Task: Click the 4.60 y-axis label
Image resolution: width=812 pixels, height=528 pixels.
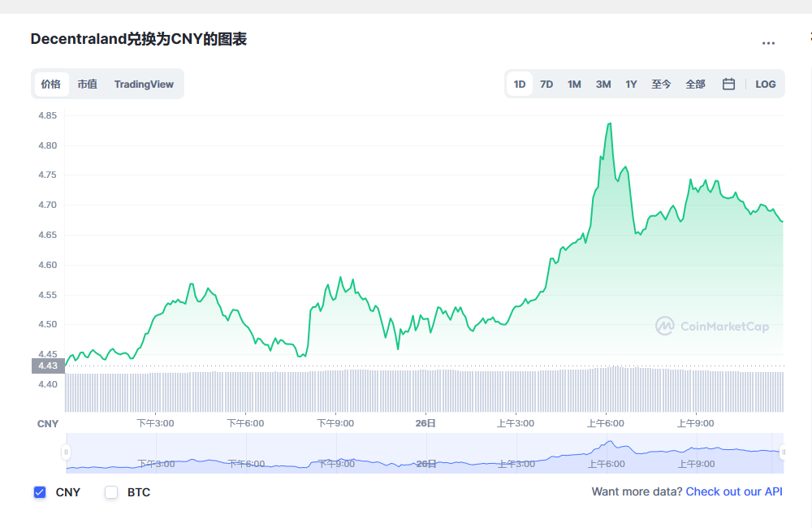Action: click(x=48, y=265)
